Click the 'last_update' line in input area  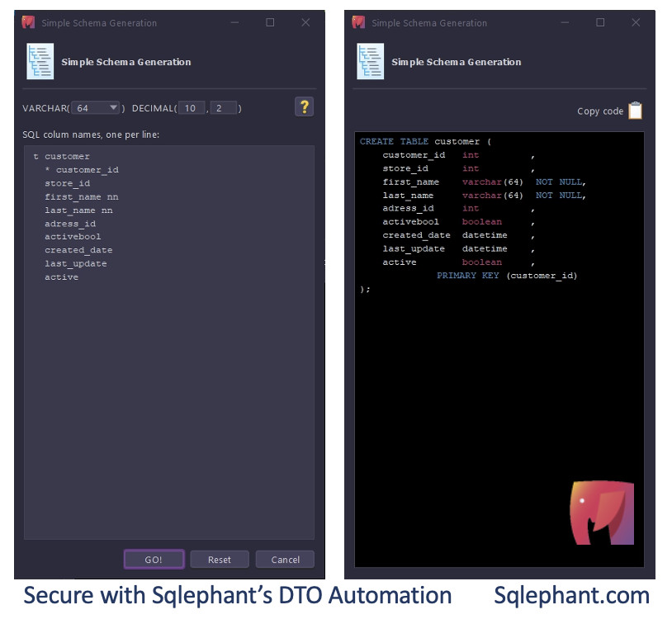76,264
